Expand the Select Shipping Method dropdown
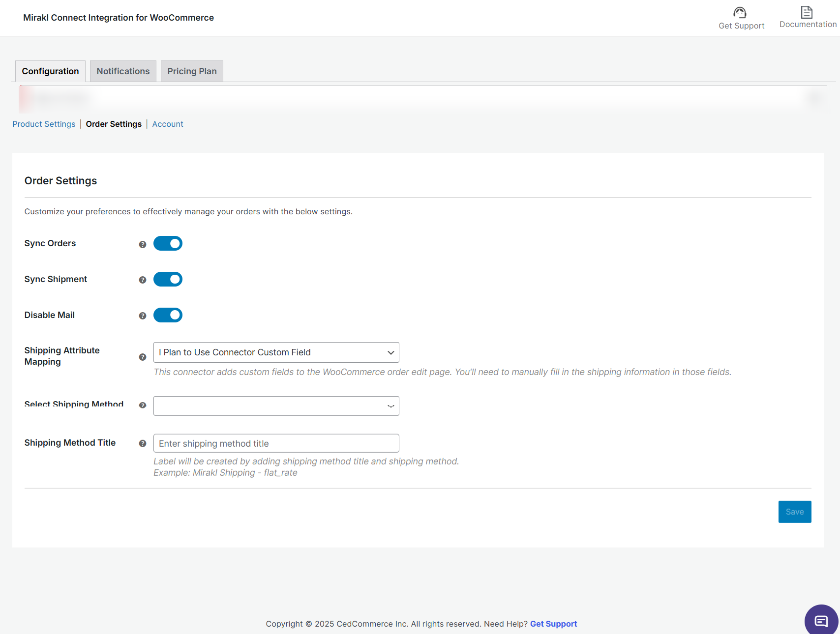Screen dimensions: 840x634 pyautogui.click(x=276, y=406)
